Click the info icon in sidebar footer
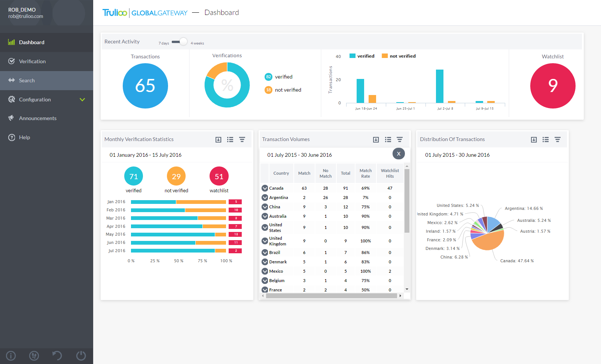 tap(11, 356)
